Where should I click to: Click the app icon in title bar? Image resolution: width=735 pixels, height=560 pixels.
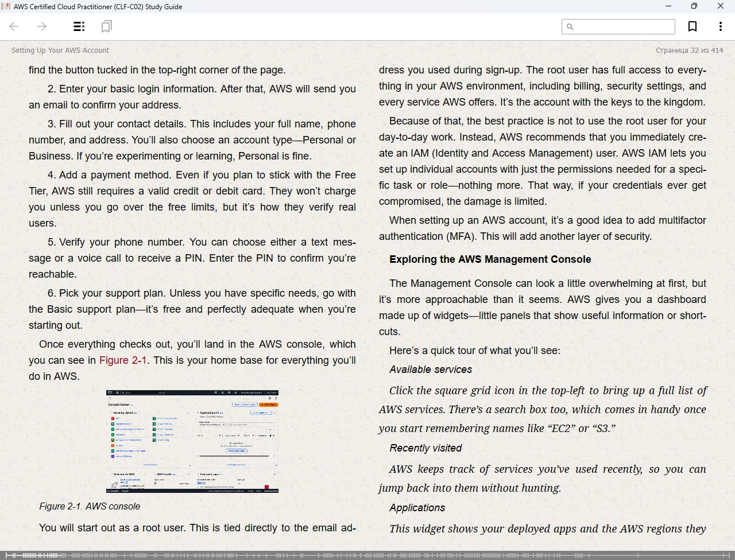6,6
